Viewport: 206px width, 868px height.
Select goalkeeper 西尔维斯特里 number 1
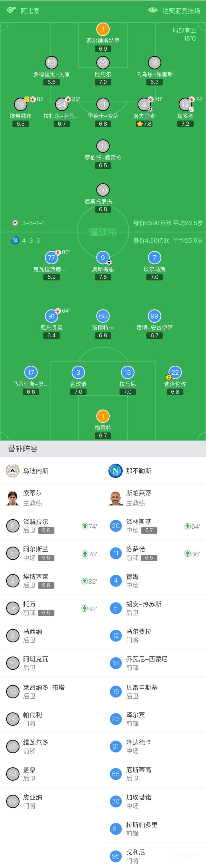tap(103, 29)
